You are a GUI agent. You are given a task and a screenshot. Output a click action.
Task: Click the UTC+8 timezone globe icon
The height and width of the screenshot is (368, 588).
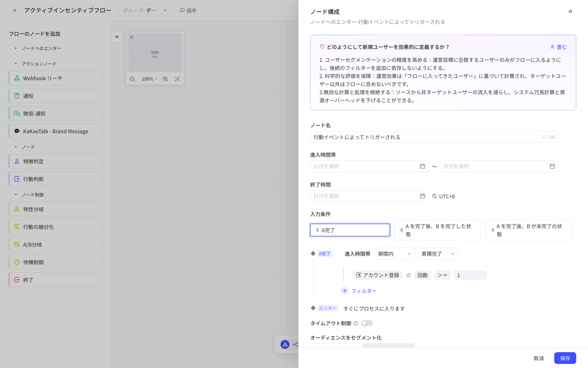click(434, 196)
